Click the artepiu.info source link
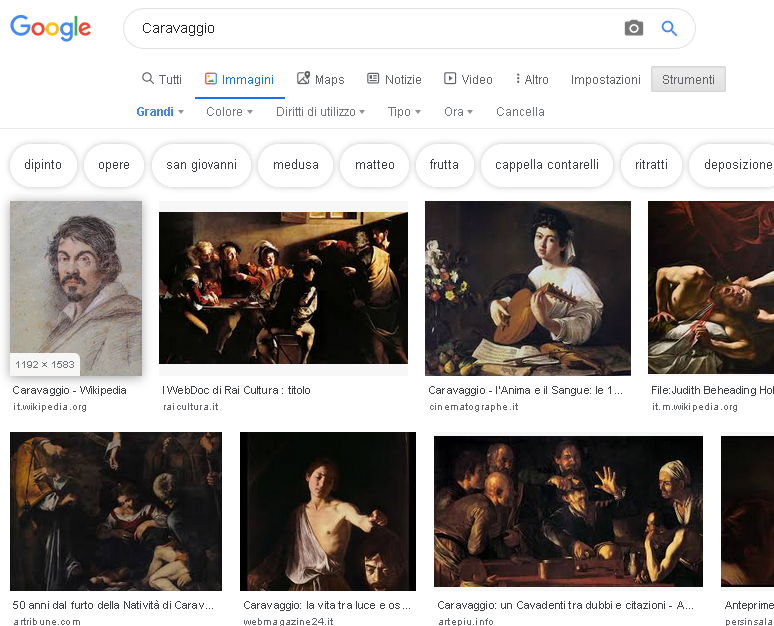This screenshot has height=626, width=774. pos(465,622)
